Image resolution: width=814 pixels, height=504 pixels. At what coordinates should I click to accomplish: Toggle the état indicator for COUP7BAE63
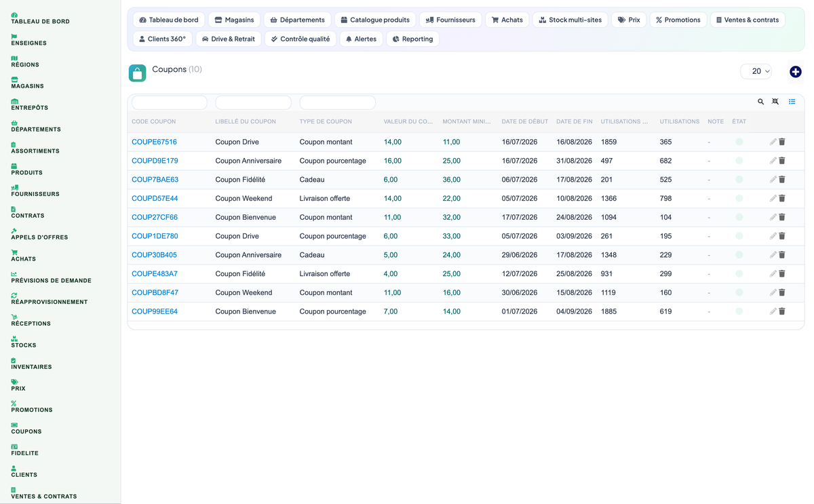[739, 180]
